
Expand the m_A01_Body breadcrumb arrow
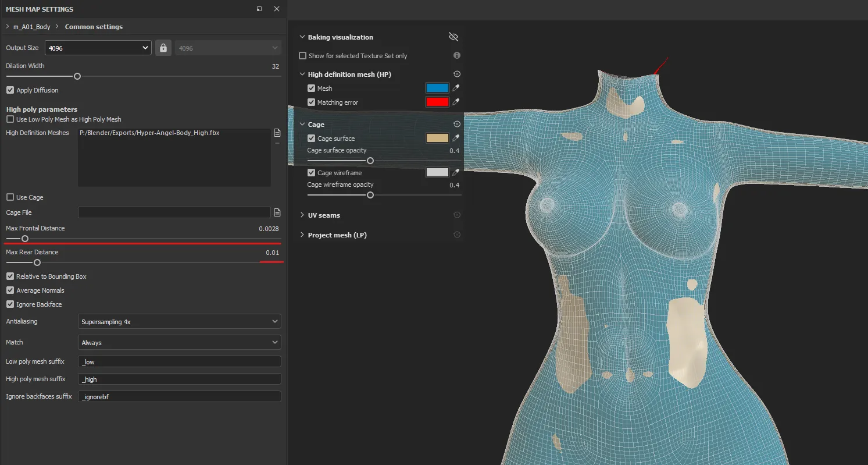point(7,27)
